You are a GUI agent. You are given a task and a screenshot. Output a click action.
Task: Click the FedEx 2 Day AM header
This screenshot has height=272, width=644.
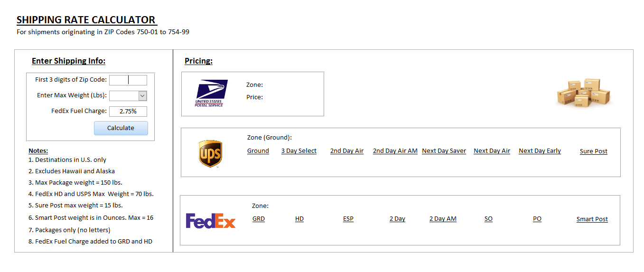click(443, 219)
